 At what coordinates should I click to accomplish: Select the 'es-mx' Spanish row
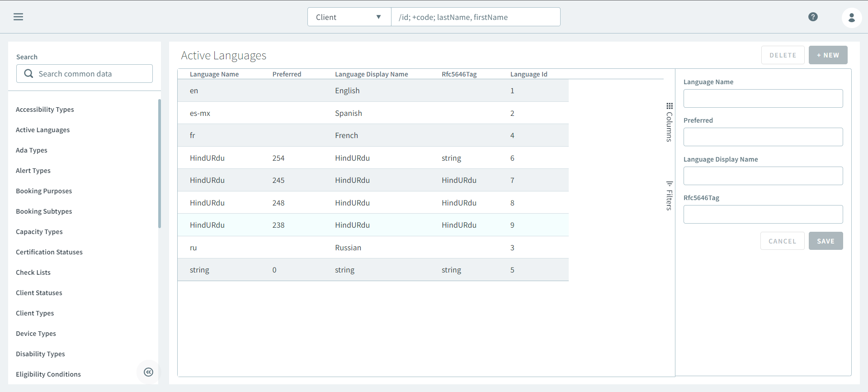click(373, 113)
